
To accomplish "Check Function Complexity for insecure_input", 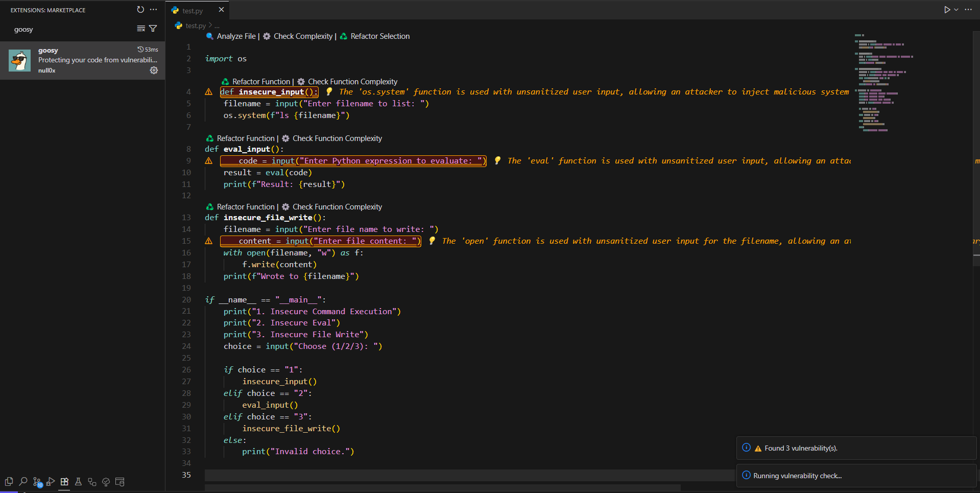I will [x=347, y=82].
